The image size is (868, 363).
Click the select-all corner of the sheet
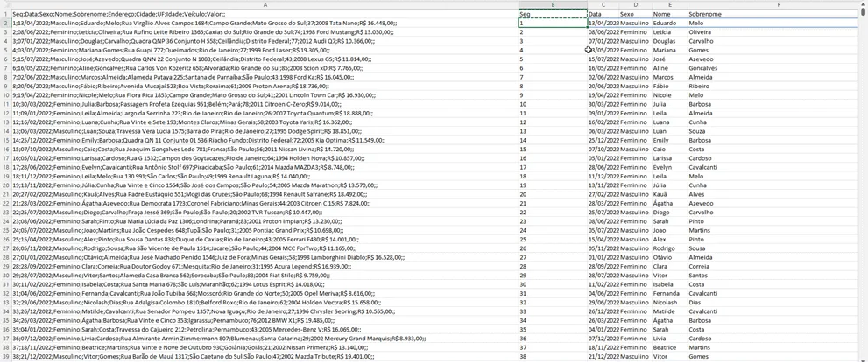point(5,5)
